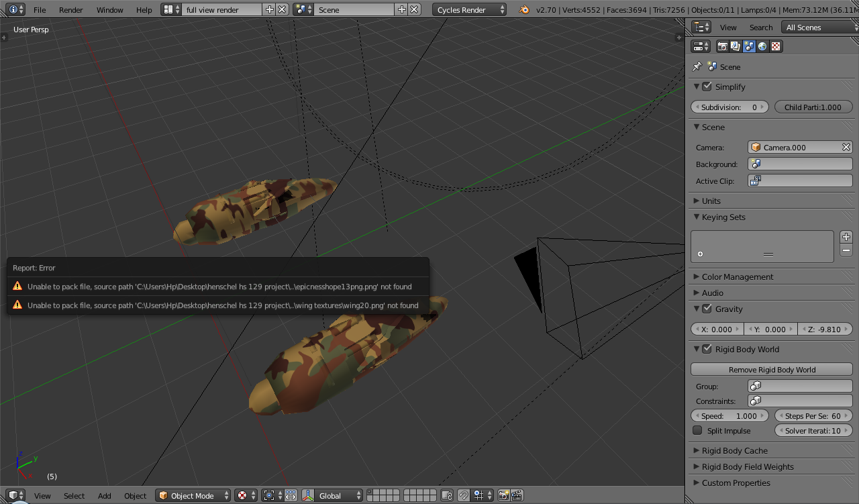Click the pin icon beside Scene

point(697,66)
